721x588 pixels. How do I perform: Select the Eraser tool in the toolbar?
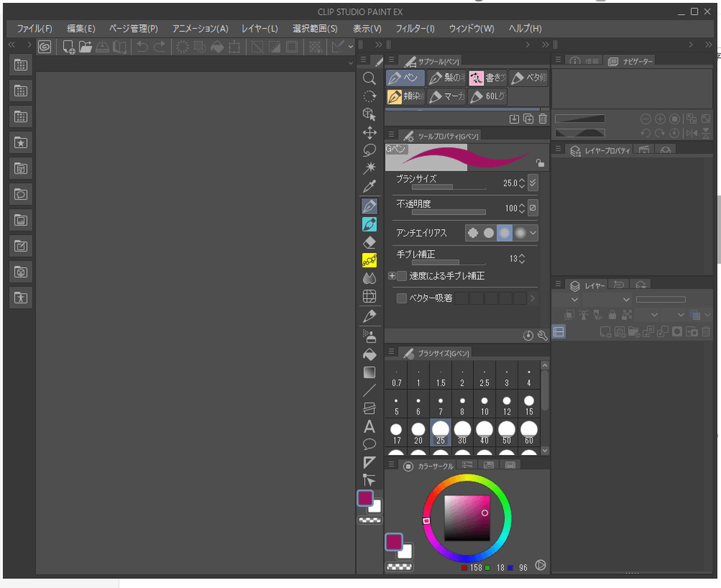369,242
